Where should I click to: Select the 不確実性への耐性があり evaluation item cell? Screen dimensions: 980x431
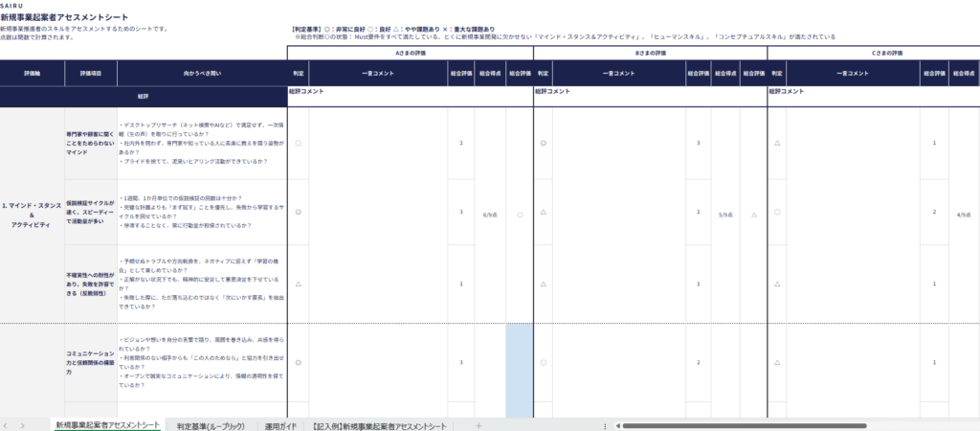click(91, 284)
